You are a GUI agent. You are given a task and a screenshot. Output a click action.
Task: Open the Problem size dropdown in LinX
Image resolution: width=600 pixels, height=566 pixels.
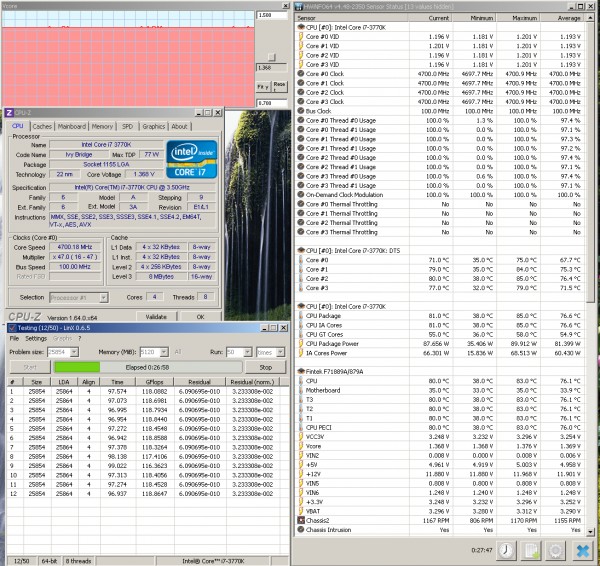pyautogui.click(x=74, y=352)
